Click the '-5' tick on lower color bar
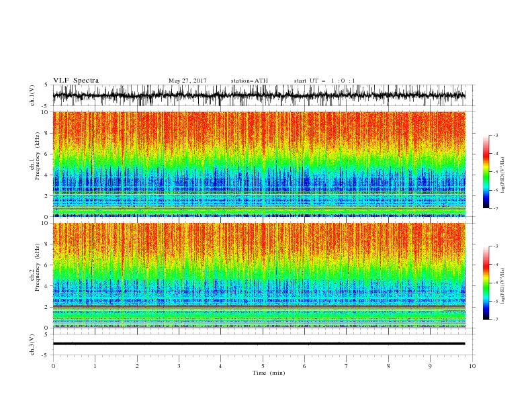The height and width of the screenshot is (411, 532). click(495, 283)
